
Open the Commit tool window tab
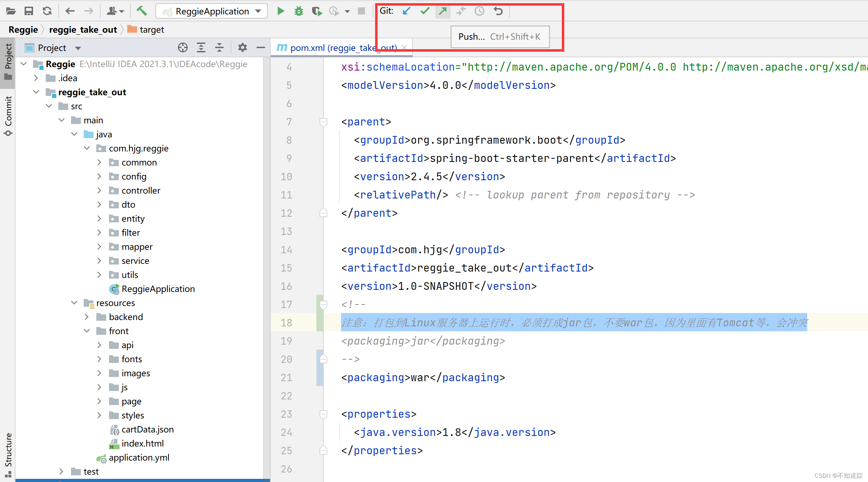8,116
